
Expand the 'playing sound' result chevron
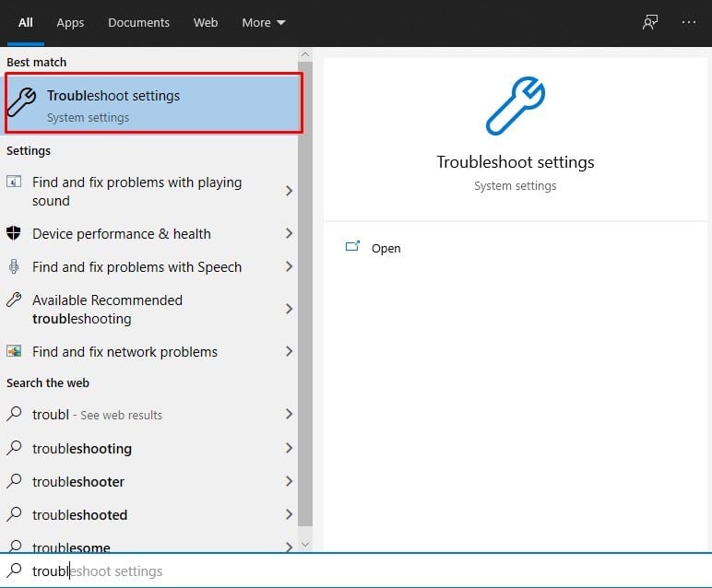289,191
